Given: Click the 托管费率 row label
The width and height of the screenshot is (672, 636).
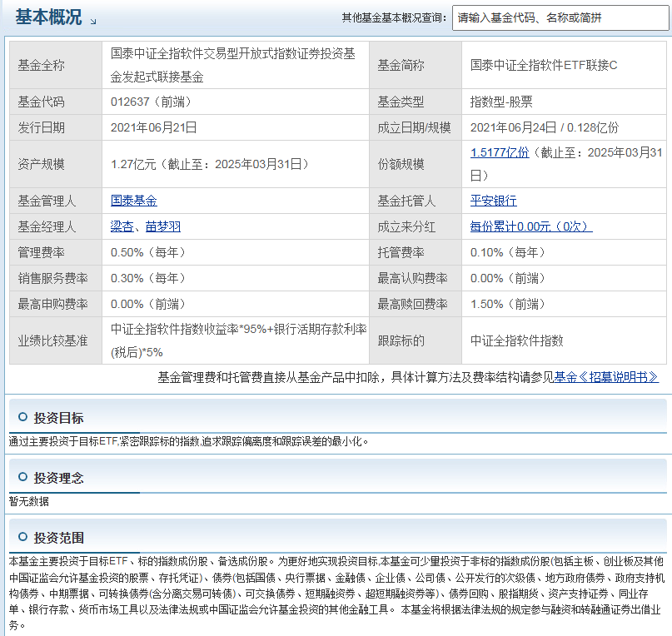Looking at the screenshot, I should click(x=401, y=252).
